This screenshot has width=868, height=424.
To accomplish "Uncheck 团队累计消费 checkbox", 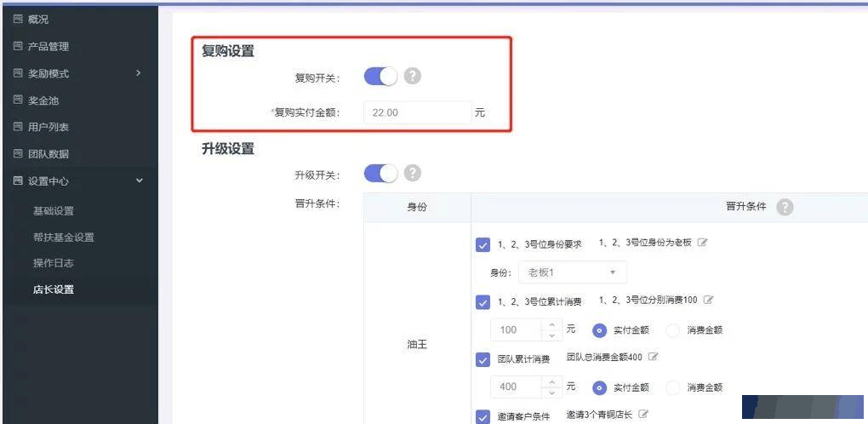I will (483, 360).
